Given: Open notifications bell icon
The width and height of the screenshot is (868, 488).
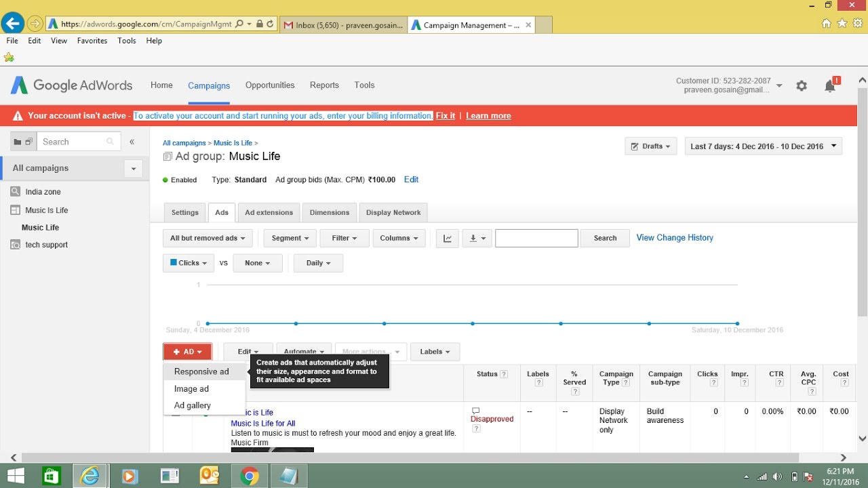Looking at the screenshot, I should pos(830,86).
